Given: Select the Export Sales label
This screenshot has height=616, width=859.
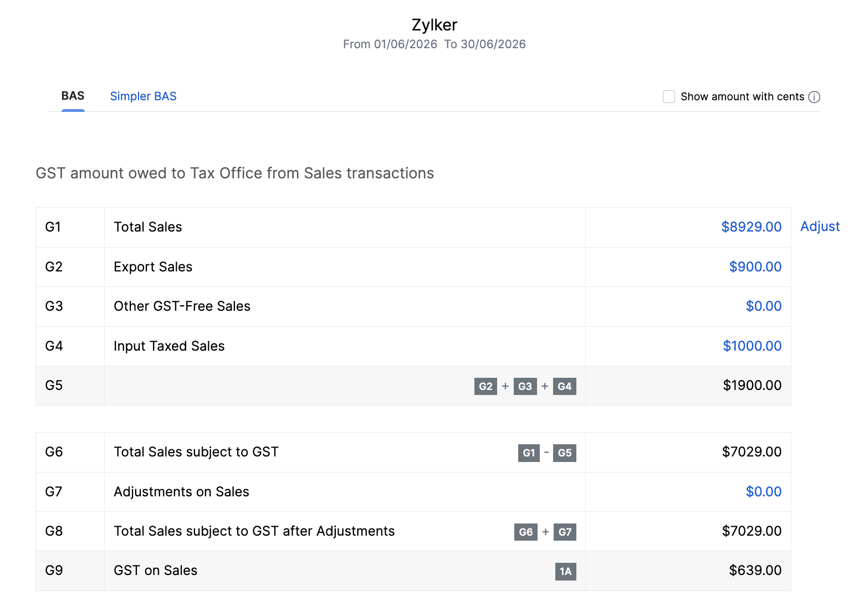Looking at the screenshot, I should pyautogui.click(x=153, y=267).
